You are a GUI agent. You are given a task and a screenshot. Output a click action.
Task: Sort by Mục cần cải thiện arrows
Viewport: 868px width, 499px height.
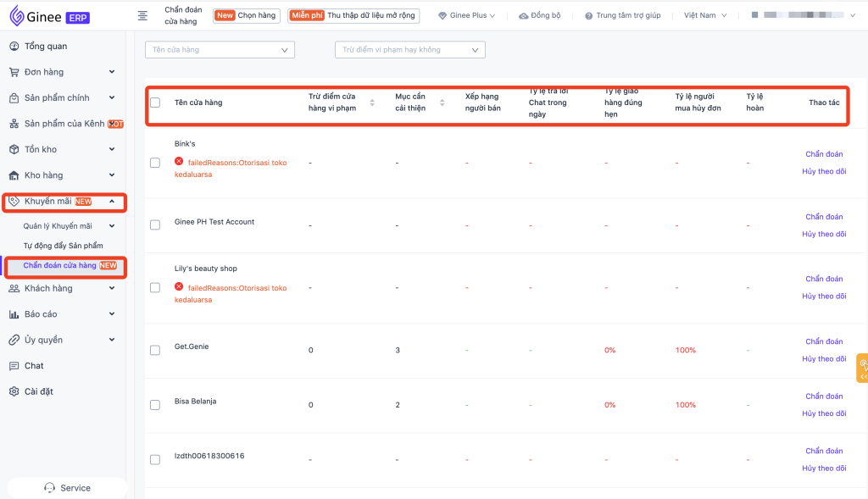[442, 103]
